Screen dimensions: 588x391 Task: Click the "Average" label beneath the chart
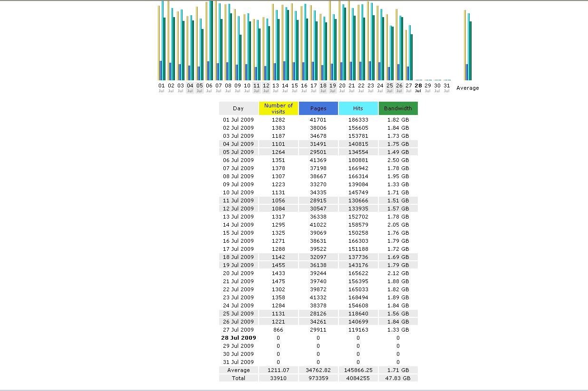pos(468,88)
